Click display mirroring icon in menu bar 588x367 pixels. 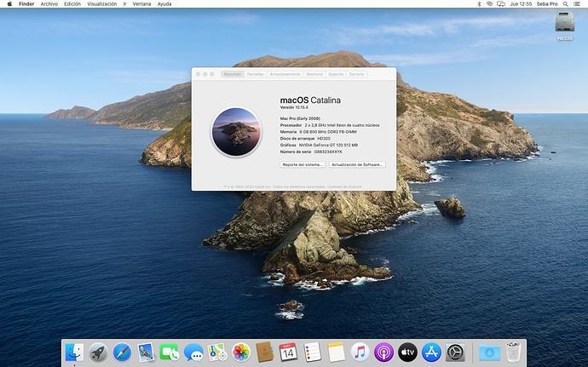point(500,4)
